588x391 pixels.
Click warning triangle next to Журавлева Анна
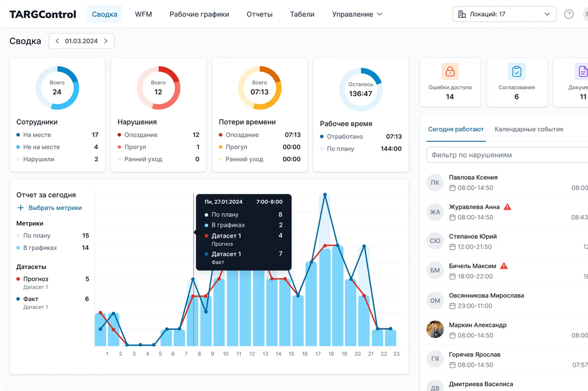pyautogui.click(x=507, y=207)
